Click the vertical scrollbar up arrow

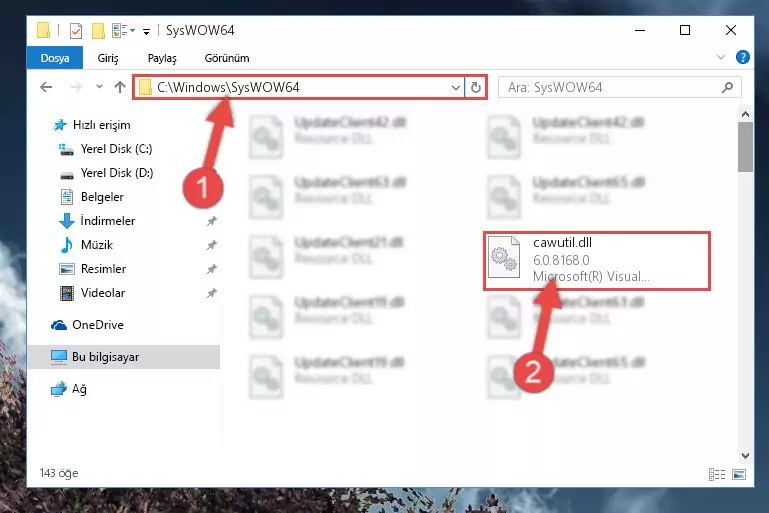pos(745,114)
